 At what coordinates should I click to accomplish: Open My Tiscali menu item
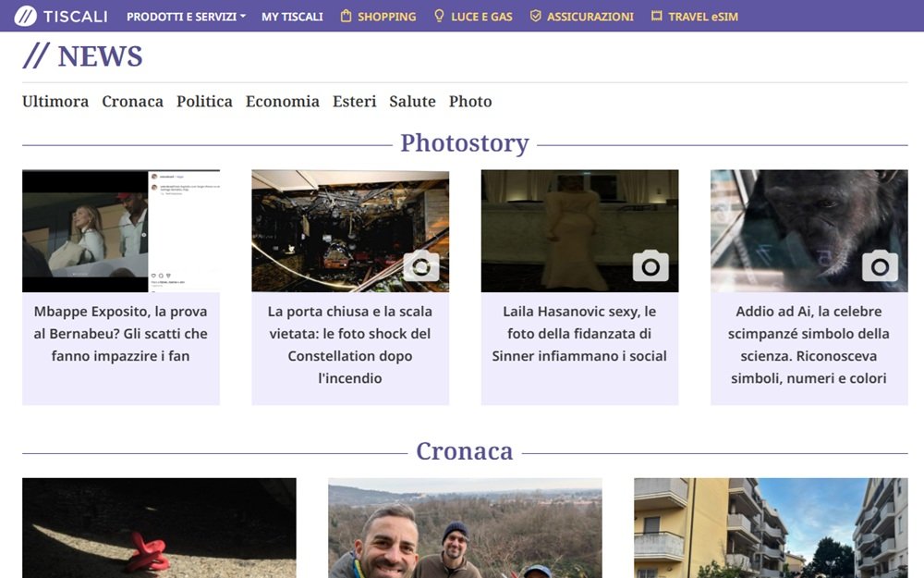292,17
